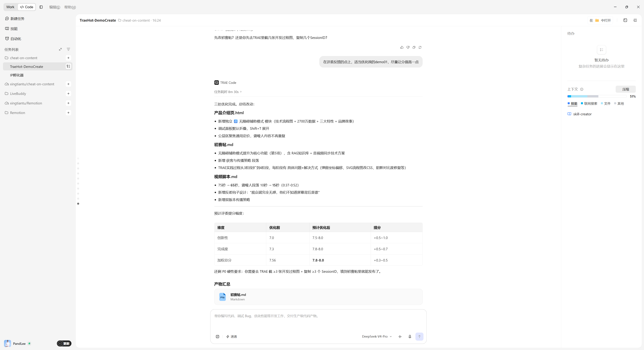Viewport: 644px width, 350px height.
Task: Open the 初赛帖.md file card
Action: click(318, 297)
